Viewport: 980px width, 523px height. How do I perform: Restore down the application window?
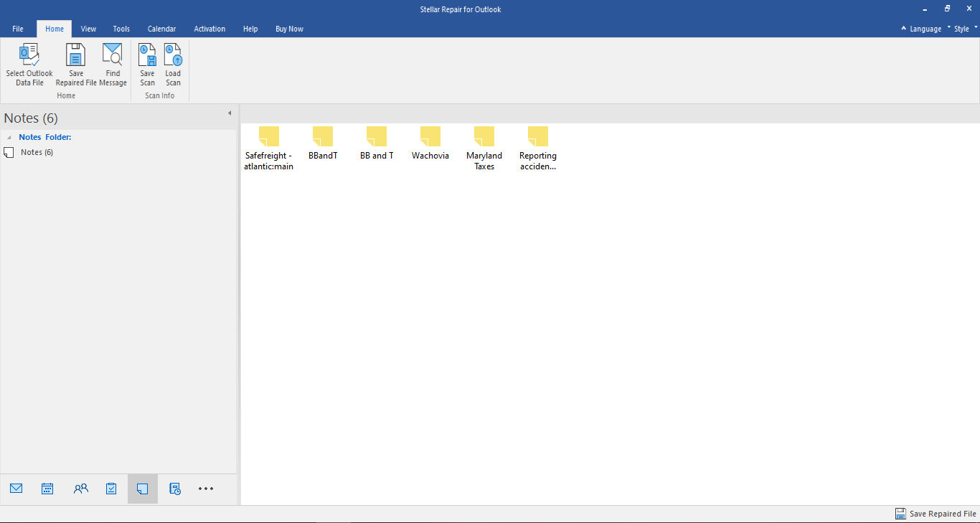point(947,9)
